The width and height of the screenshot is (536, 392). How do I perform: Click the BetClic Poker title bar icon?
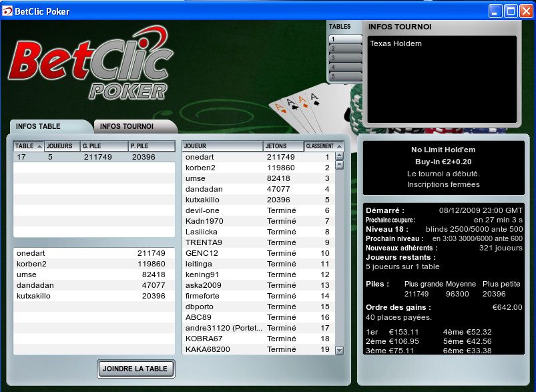pos(7,11)
